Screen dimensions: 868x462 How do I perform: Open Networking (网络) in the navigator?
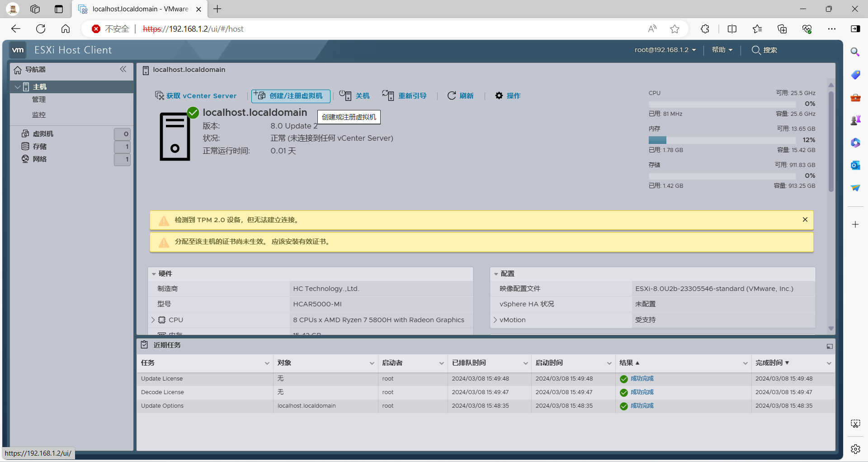tap(40, 159)
